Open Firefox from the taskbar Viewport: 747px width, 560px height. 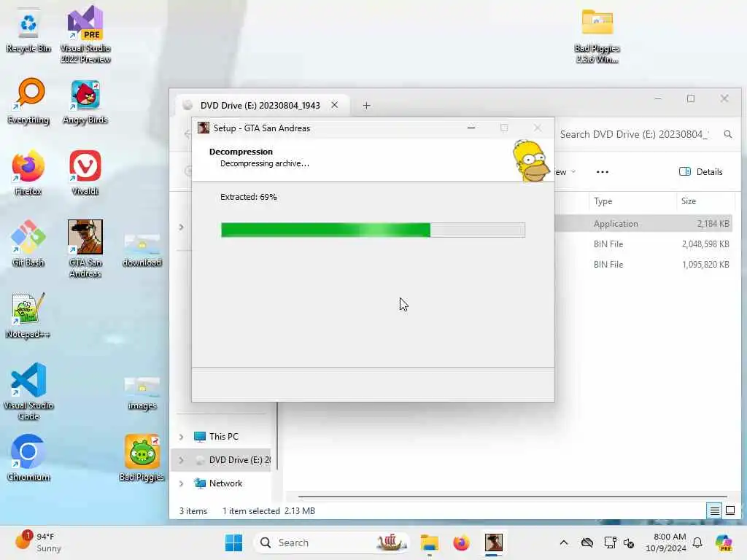[461, 542]
